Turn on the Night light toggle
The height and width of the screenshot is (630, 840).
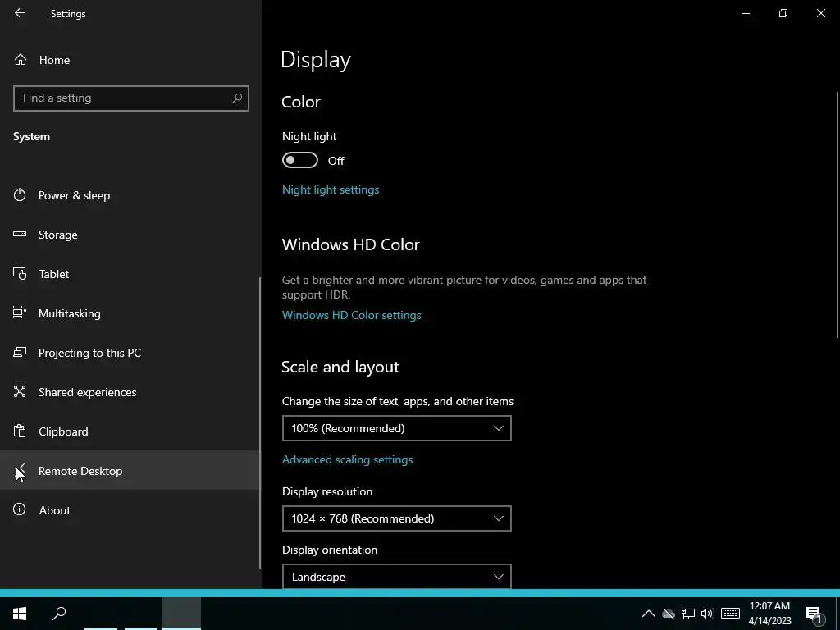tap(300, 160)
